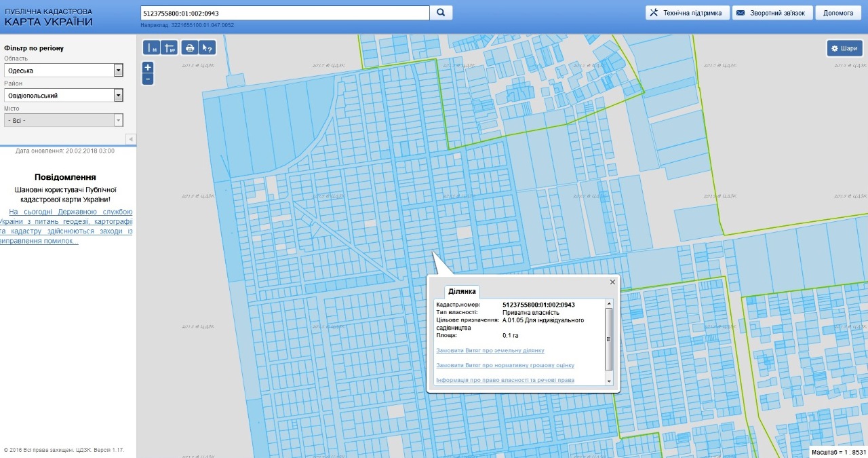Close the Ділянка info popup

(612, 282)
